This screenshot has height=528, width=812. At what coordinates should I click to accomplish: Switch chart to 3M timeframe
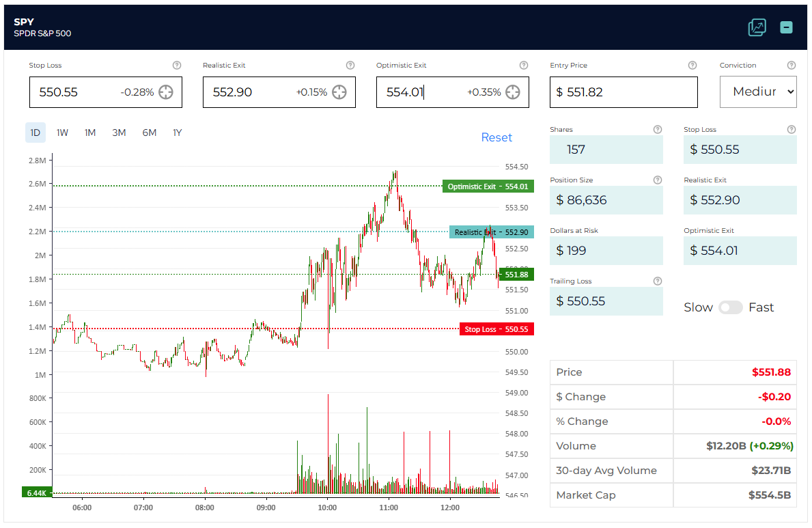pos(119,133)
